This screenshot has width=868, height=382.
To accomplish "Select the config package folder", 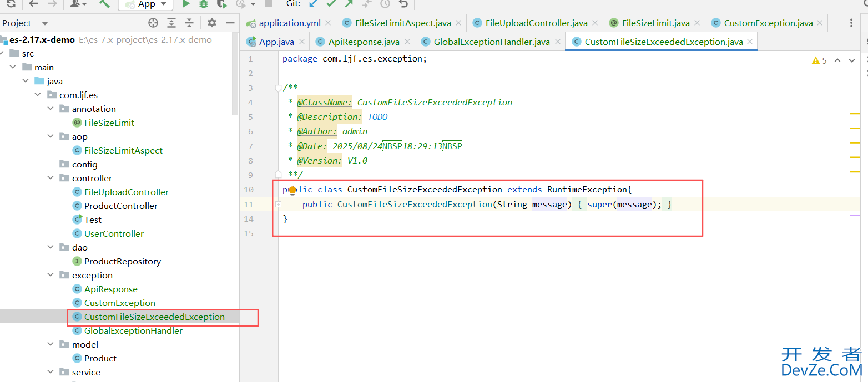I will [84, 164].
